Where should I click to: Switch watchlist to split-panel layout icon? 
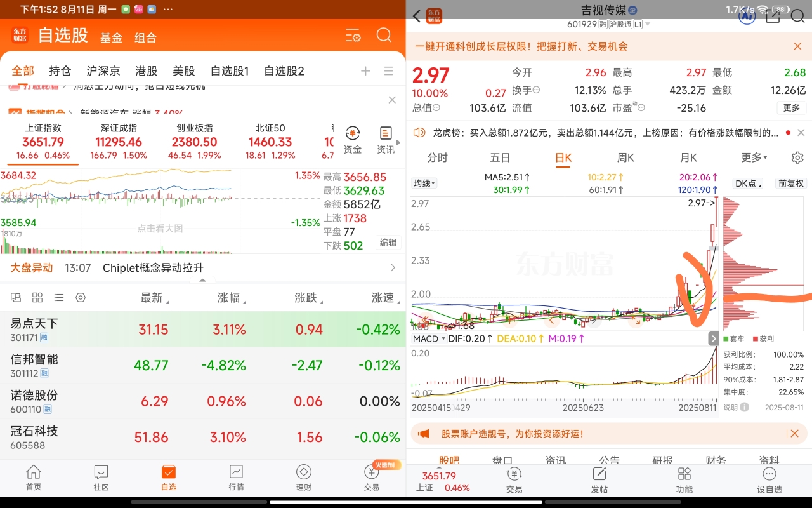click(16, 297)
